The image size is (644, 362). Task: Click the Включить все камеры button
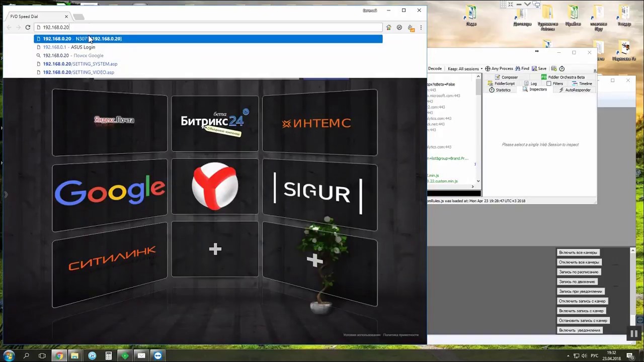pyautogui.click(x=578, y=253)
